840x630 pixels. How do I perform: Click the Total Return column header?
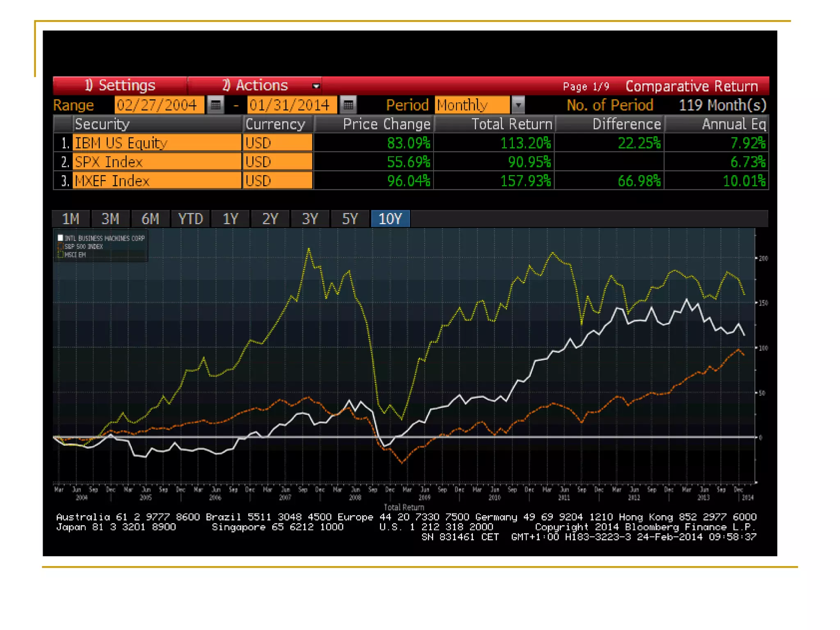[495, 124]
